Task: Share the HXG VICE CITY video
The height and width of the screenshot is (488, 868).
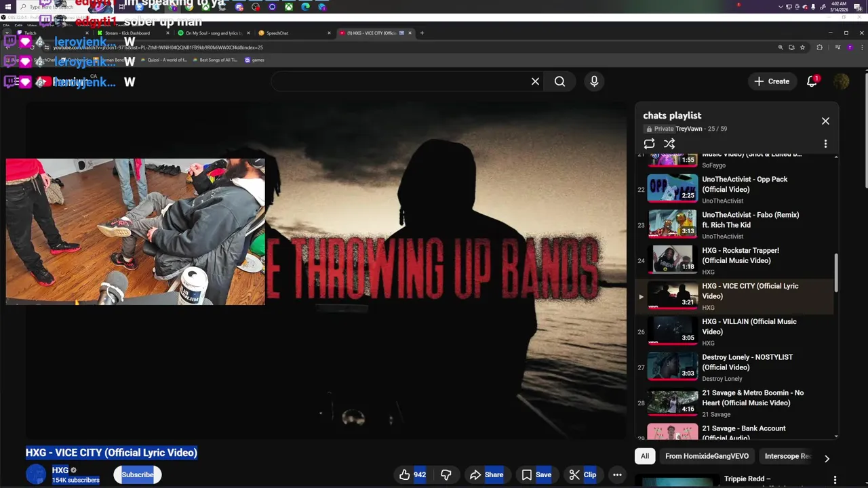Action: tap(486, 474)
